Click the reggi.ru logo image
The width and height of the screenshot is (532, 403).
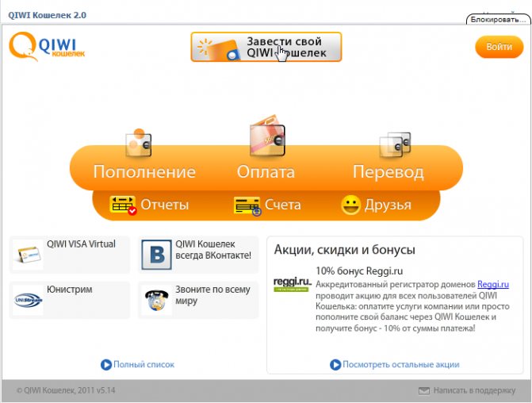click(292, 285)
